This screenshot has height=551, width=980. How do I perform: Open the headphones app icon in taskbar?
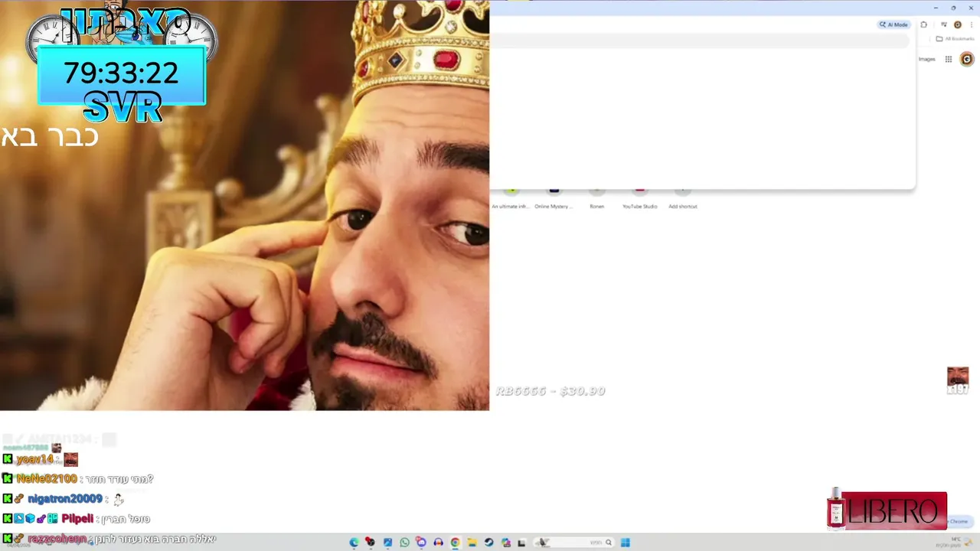(x=438, y=543)
